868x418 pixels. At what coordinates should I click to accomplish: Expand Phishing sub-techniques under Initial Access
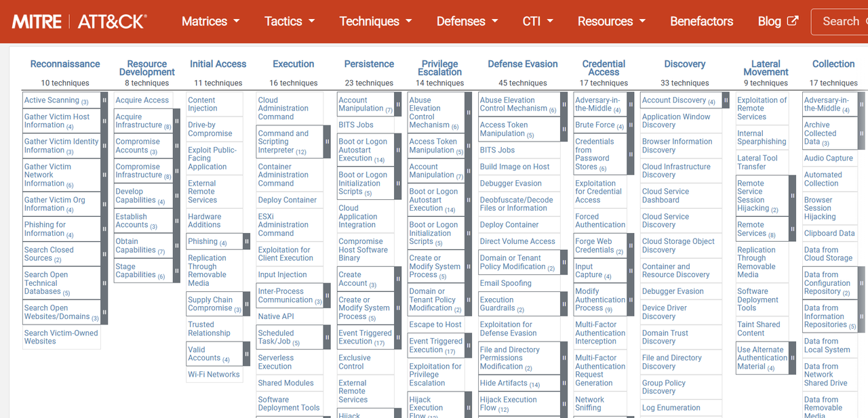coord(247,241)
